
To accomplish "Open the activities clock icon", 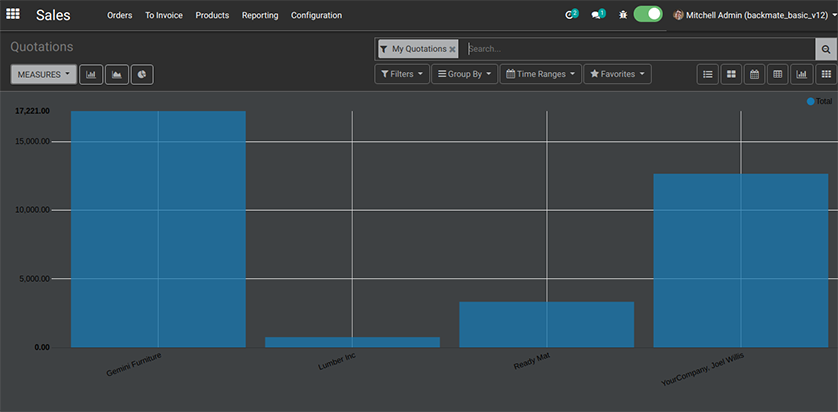I will pyautogui.click(x=571, y=15).
